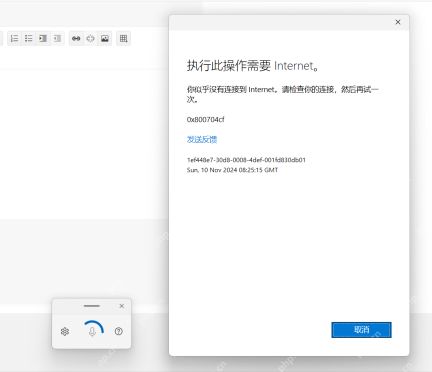Click the 发送反馈 feedback link

click(x=202, y=139)
